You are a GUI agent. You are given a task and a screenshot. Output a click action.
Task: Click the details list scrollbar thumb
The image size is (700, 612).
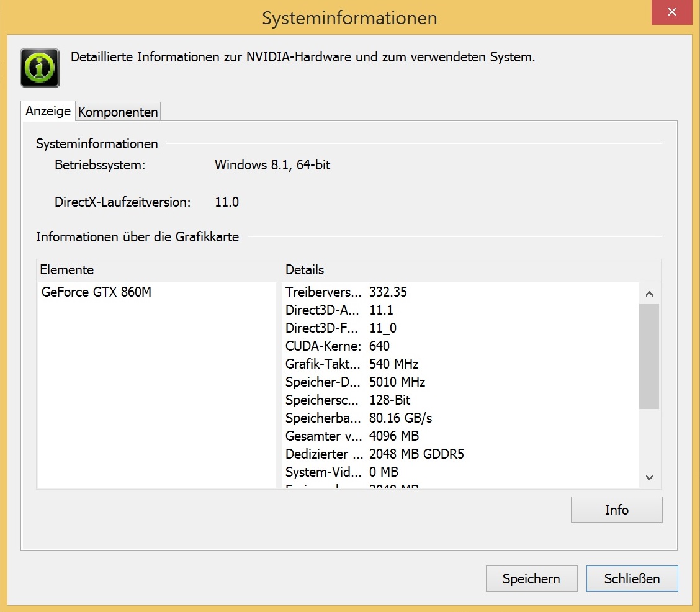click(649, 356)
